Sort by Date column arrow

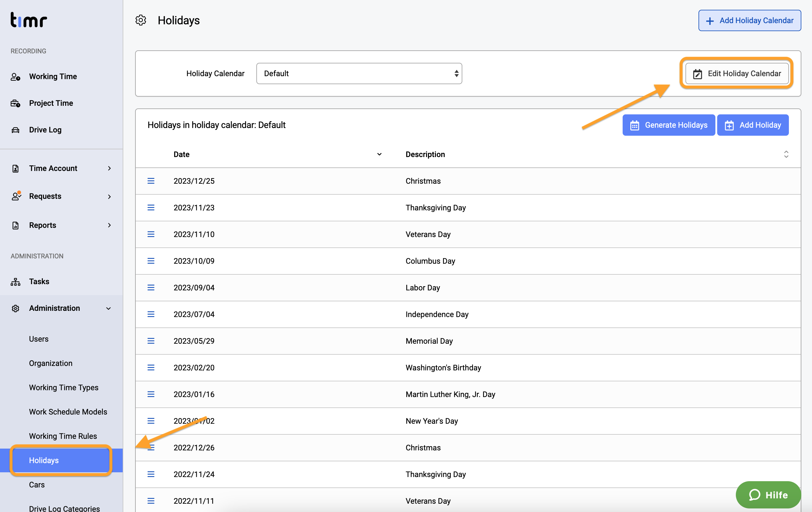[379, 154]
